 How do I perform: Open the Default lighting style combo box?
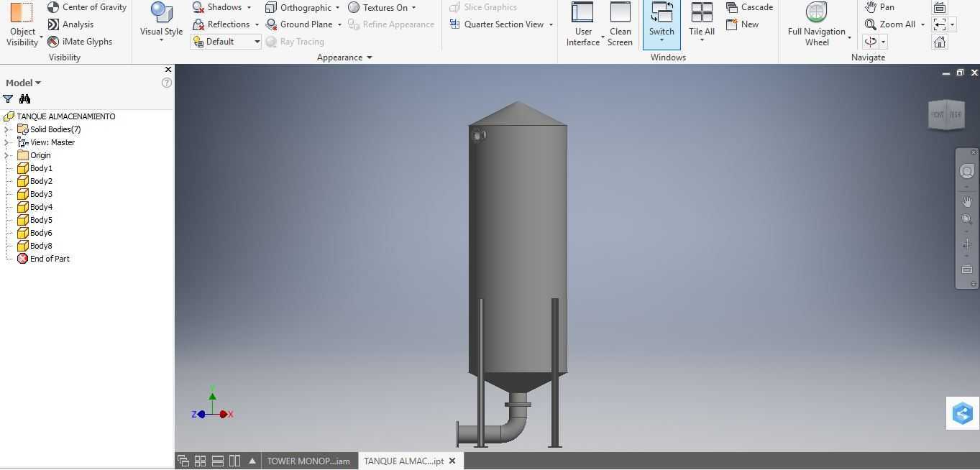coord(226,42)
